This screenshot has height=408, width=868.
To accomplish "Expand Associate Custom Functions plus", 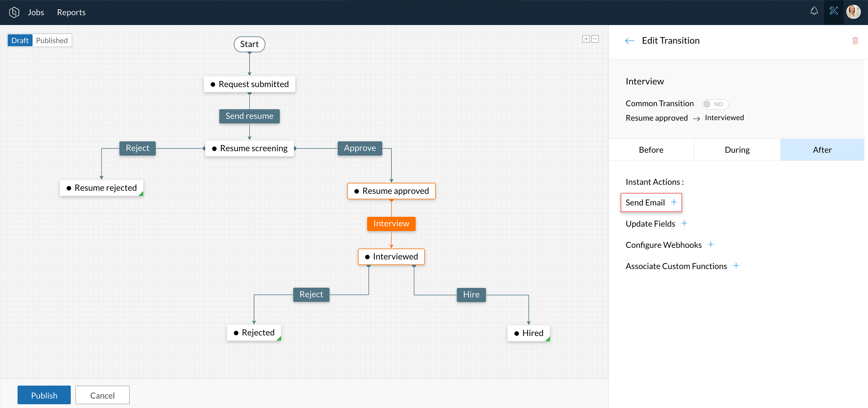I will coord(736,266).
